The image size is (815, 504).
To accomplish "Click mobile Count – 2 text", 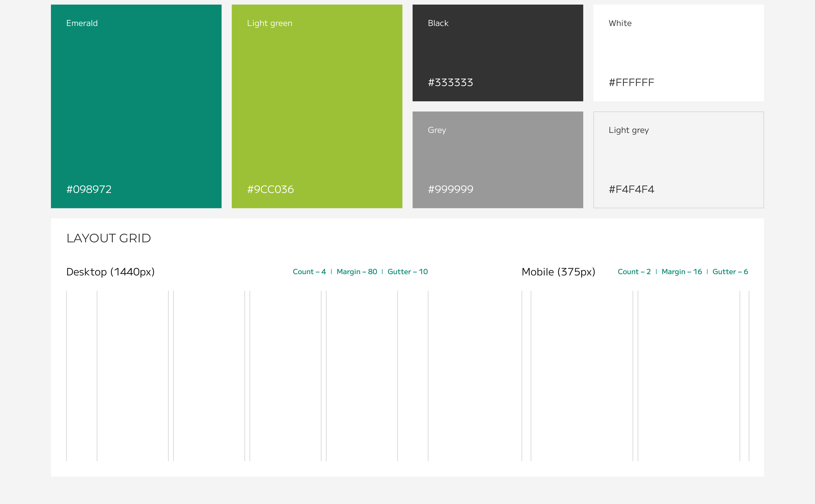I will [634, 272].
